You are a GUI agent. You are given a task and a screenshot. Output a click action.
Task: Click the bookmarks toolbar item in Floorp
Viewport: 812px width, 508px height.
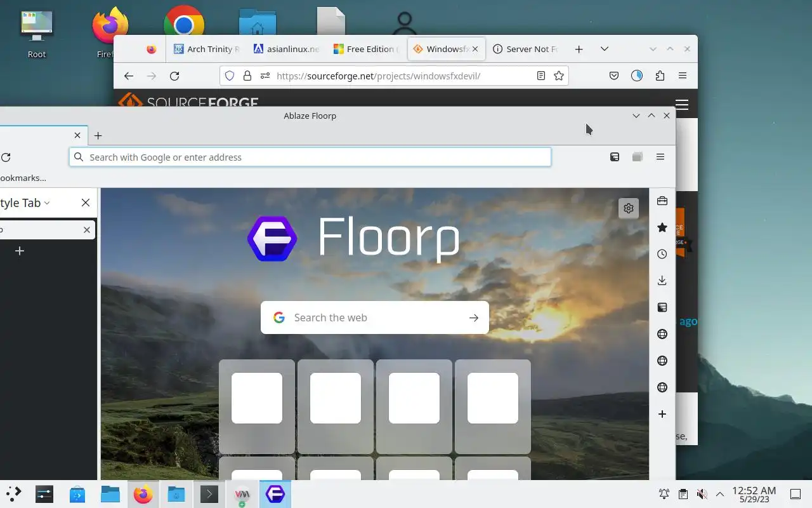23,178
